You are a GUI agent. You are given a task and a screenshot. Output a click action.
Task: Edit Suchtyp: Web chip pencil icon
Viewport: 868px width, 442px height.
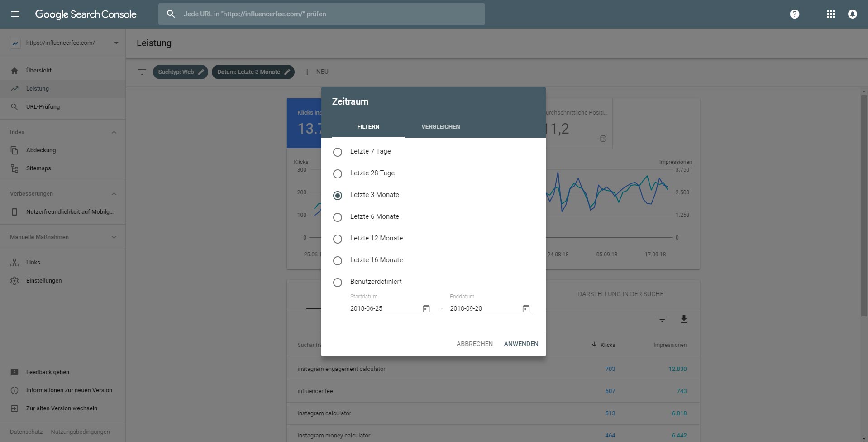(201, 72)
